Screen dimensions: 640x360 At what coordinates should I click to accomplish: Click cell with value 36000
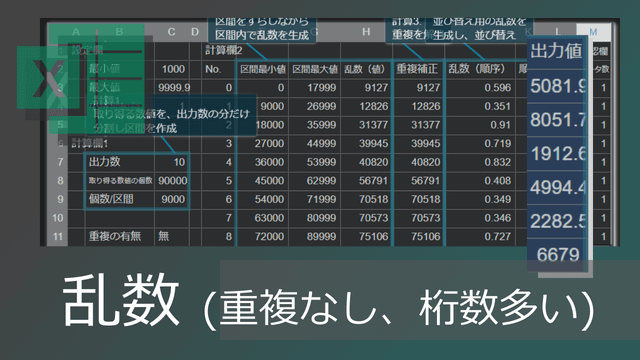[262, 162]
